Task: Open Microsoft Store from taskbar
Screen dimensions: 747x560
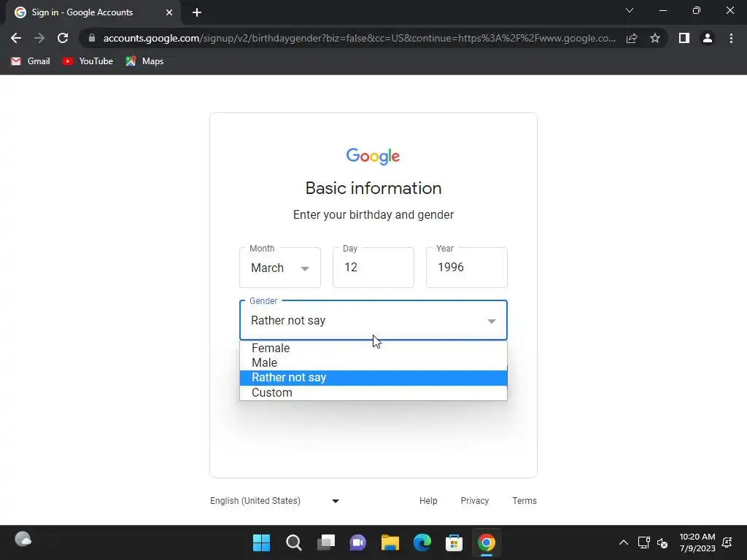Action: pos(454,542)
